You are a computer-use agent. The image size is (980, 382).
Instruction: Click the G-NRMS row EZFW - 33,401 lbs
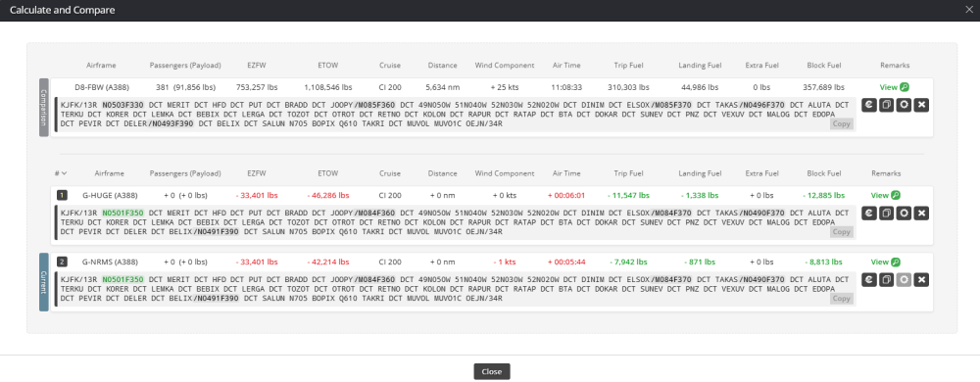click(x=258, y=263)
